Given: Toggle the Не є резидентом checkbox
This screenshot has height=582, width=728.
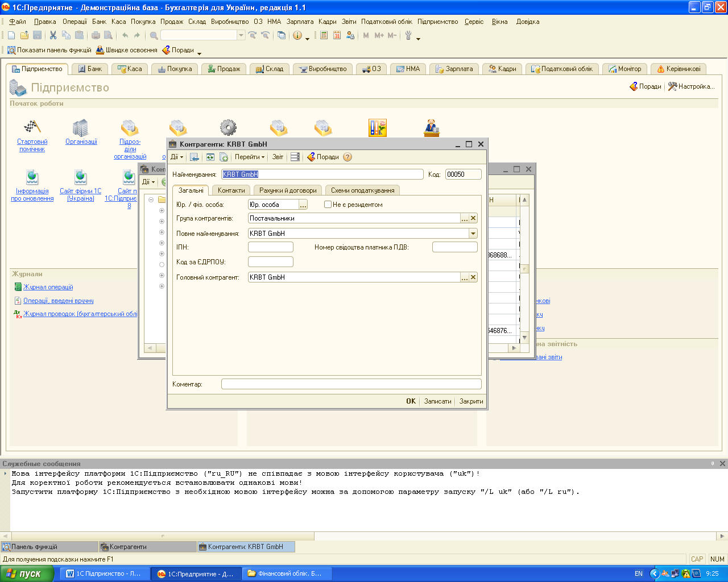Looking at the screenshot, I should click(328, 205).
